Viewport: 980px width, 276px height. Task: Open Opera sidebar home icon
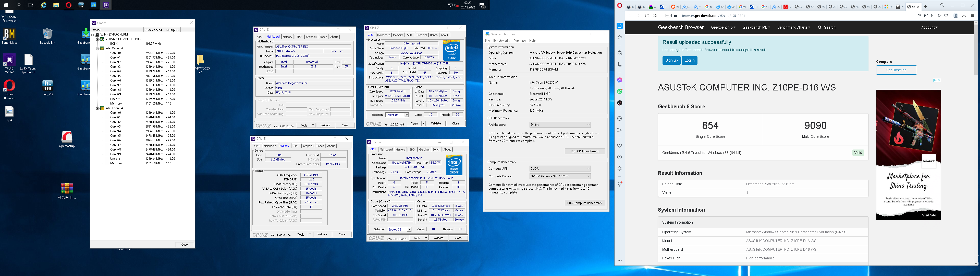(619, 26)
